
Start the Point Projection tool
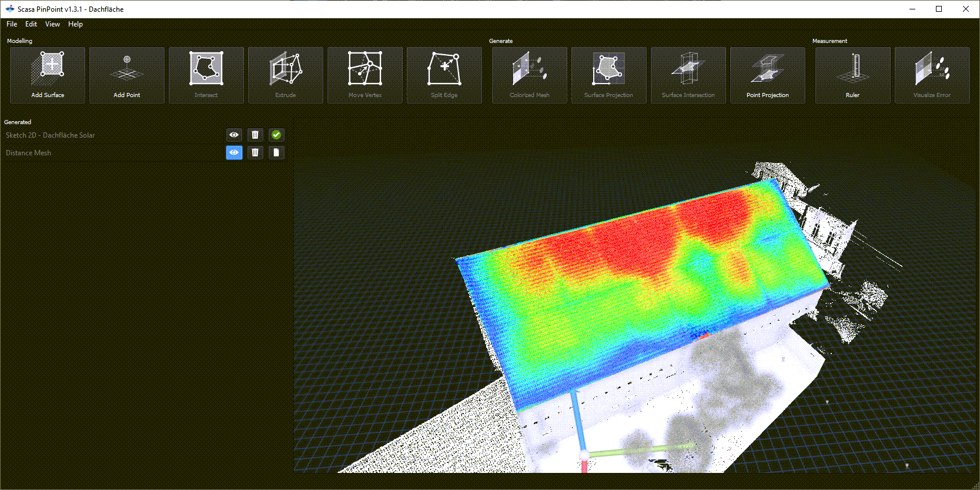pos(768,75)
